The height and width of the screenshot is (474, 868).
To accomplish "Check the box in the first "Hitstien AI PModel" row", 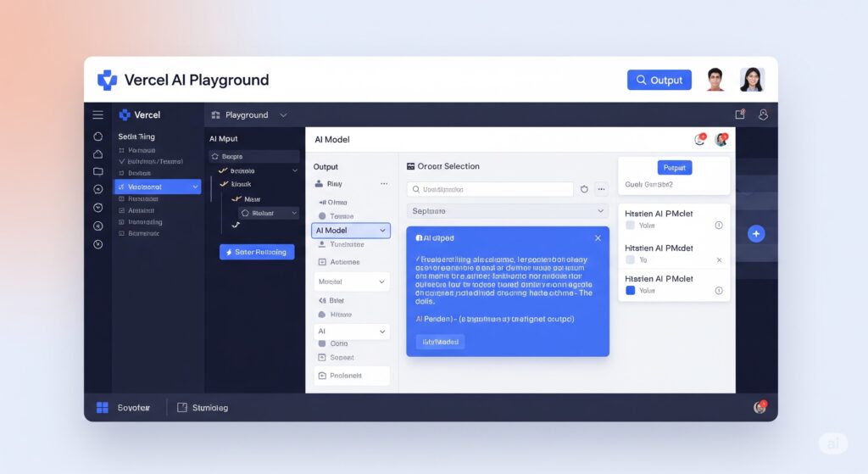I will coord(630,226).
